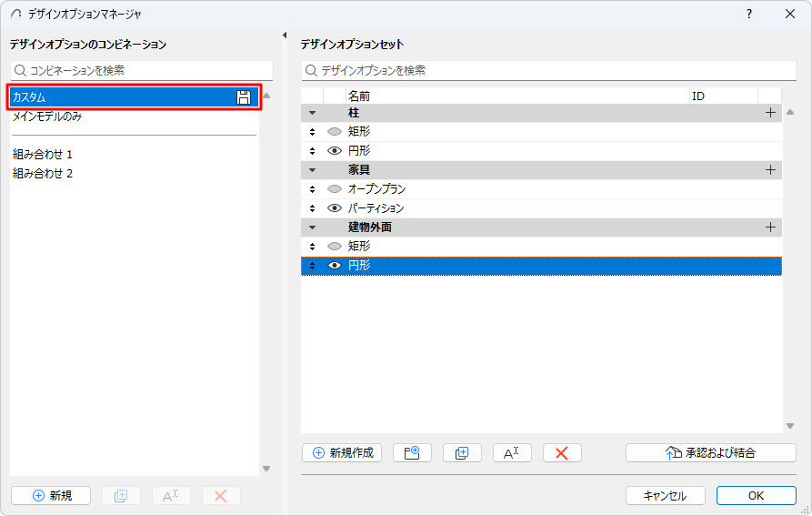
Task: Click the 承認および結合 button
Action: pyautogui.click(x=710, y=453)
